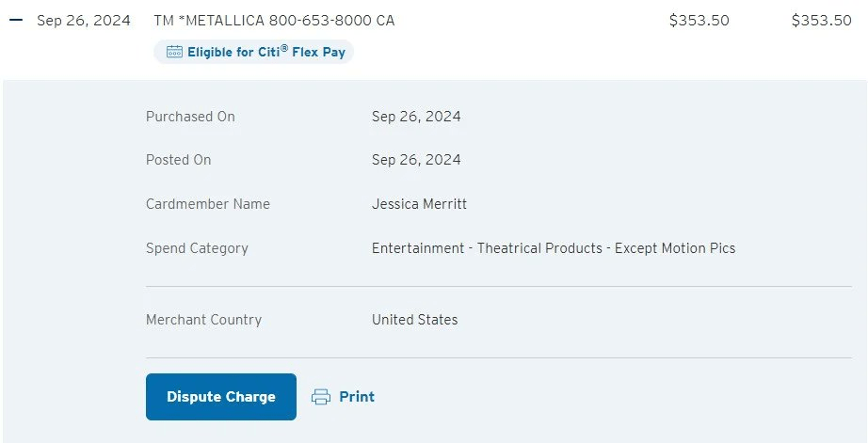Select the TM *METALLICA merchant description
868x443 pixels.
[x=274, y=21]
